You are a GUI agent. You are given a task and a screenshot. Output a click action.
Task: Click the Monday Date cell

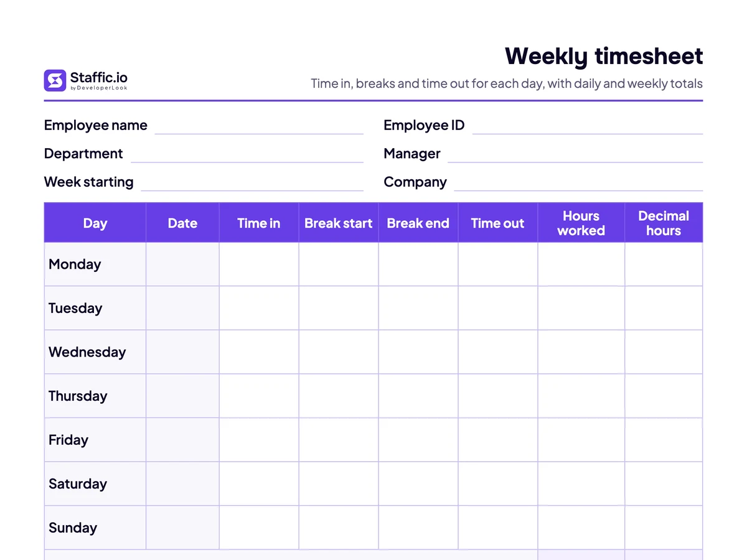click(182, 264)
